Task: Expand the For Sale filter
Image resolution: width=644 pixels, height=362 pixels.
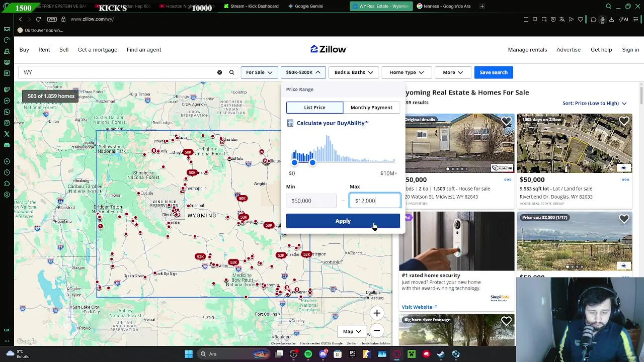Action: tap(259, 72)
